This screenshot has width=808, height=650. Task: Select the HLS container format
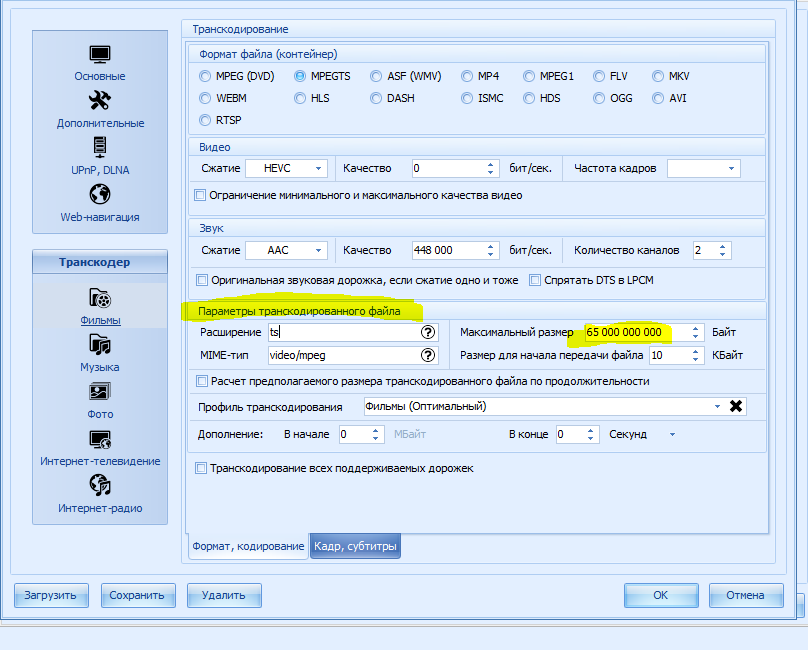pyautogui.click(x=300, y=98)
